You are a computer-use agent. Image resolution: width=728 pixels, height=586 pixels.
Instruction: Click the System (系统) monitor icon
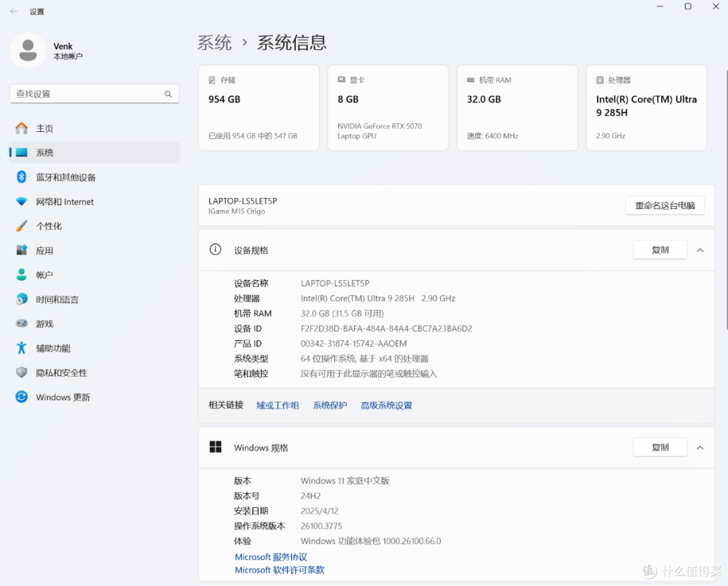click(x=22, y=153)
